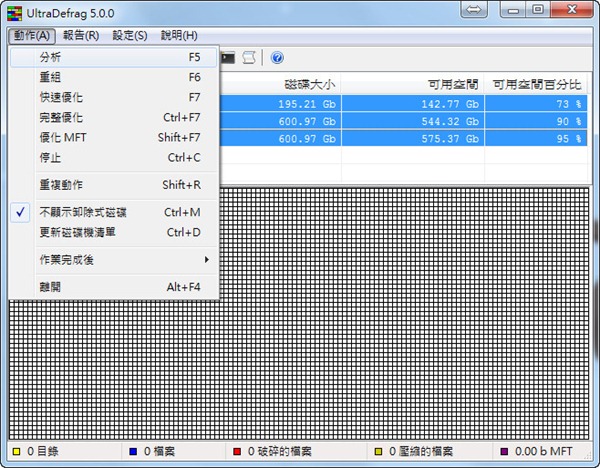Choose 離開 to exit application
600x468 pixels.
[x=114, y=287]
